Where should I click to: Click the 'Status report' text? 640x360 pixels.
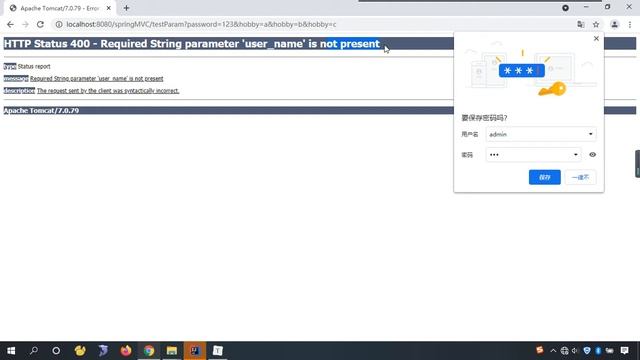(34, 66)
